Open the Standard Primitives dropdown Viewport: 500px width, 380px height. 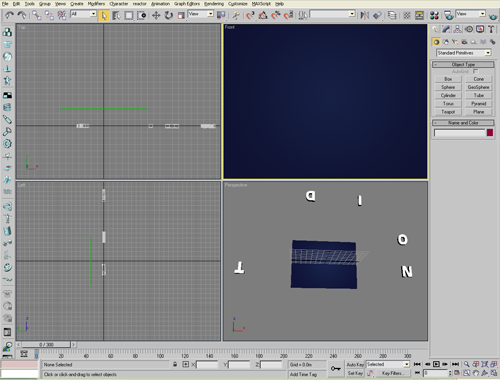pyautogui.click(x=464, y=53)
